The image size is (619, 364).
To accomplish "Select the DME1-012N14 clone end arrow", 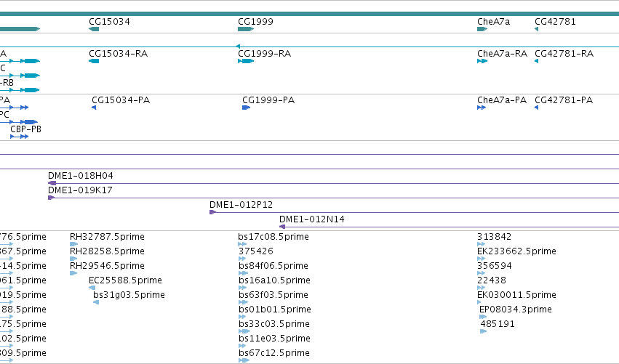I will (282, 227).
